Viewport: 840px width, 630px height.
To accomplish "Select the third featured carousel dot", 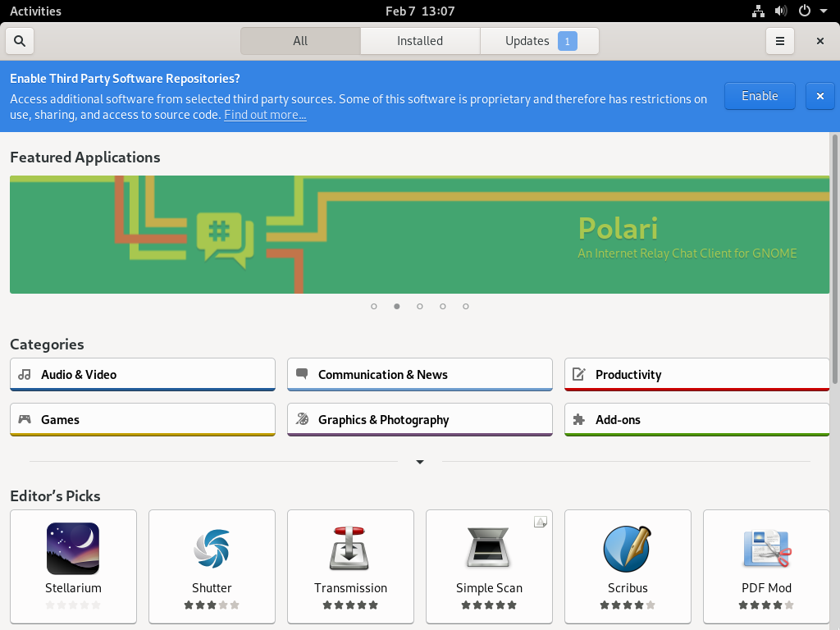I will click(x=420, y=307).
